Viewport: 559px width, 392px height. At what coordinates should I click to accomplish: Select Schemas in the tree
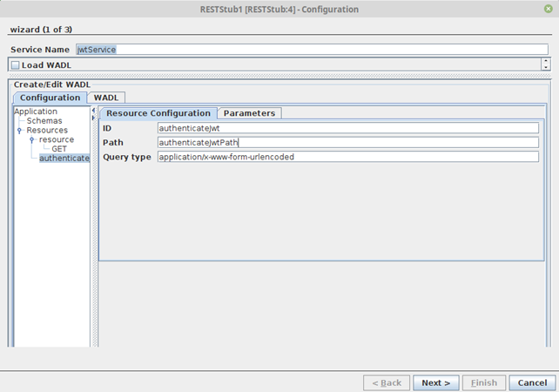point(44,121)
